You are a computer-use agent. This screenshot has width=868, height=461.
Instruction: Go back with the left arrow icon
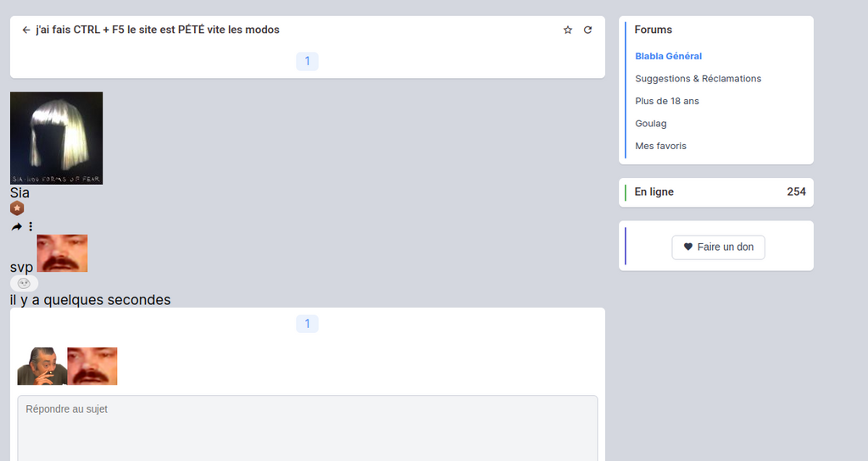click(26, 30)
